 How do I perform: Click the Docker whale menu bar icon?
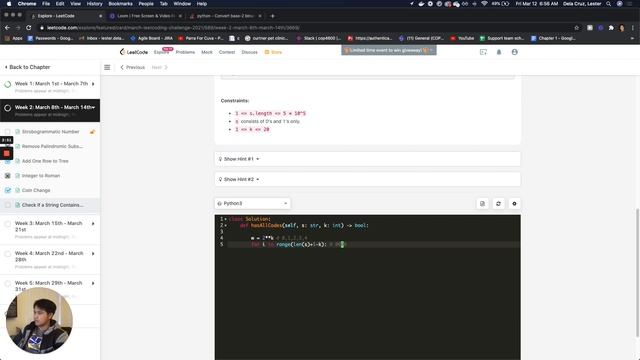pyautogui.click(x=421, y=4)
